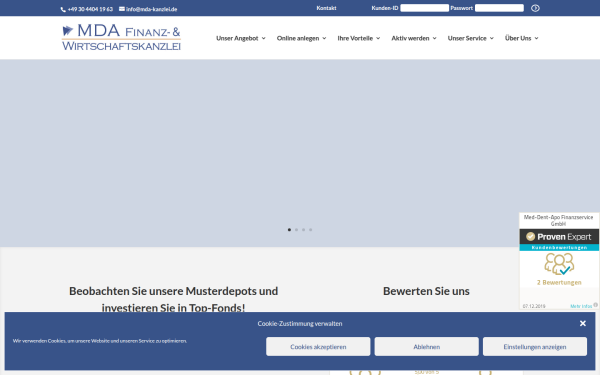Viewport: 600px width, 375px height.
Task: Expand the Online anlegen chevron arrow
Action: pos(324,38)
